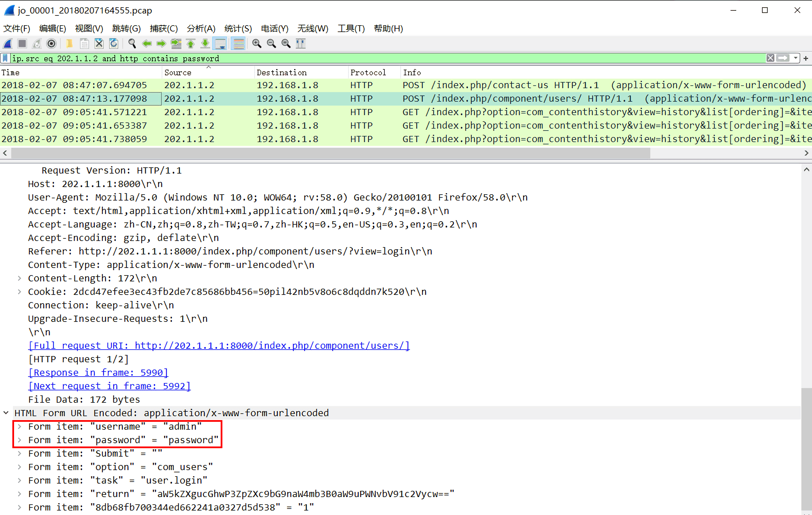This screenshot has width=812, height=515.
Task: Sort packets by Destination column
Action: coord(302,72)
